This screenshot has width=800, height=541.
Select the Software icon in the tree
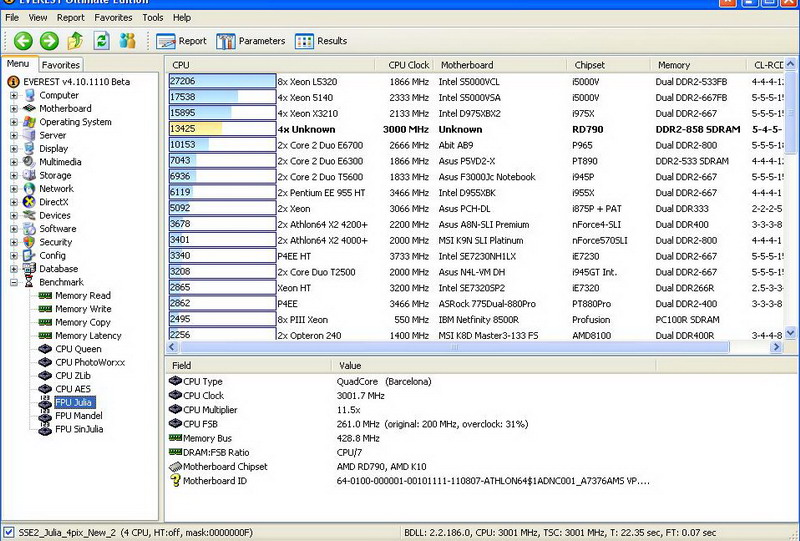pyautogui.click(x=30, y=229)
